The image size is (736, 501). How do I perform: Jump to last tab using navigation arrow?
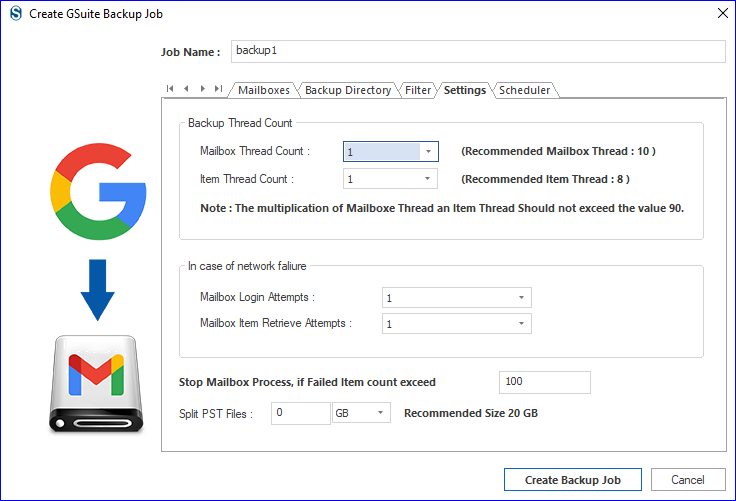point(218,88)
